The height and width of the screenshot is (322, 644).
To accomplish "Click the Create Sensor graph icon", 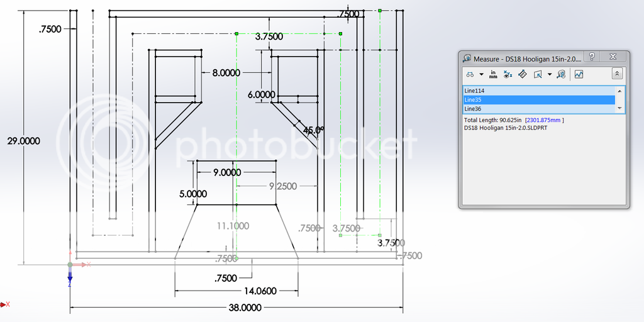I will [579, 74].
